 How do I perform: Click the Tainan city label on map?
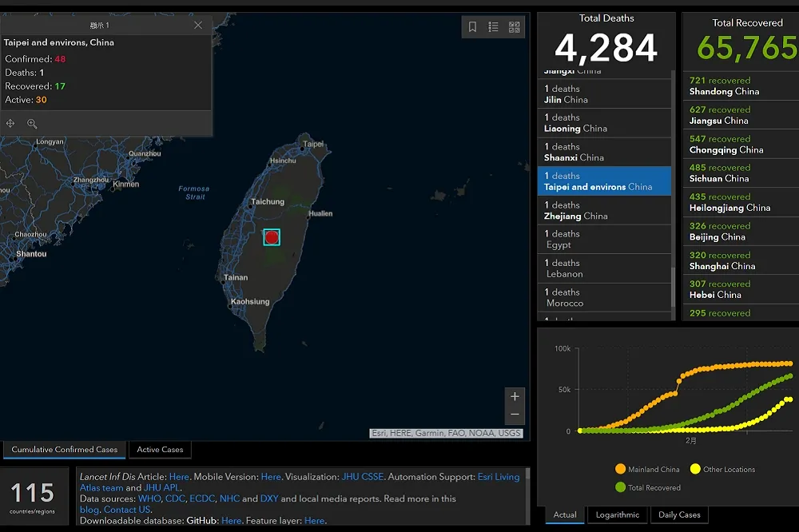[x=236, y=278]
